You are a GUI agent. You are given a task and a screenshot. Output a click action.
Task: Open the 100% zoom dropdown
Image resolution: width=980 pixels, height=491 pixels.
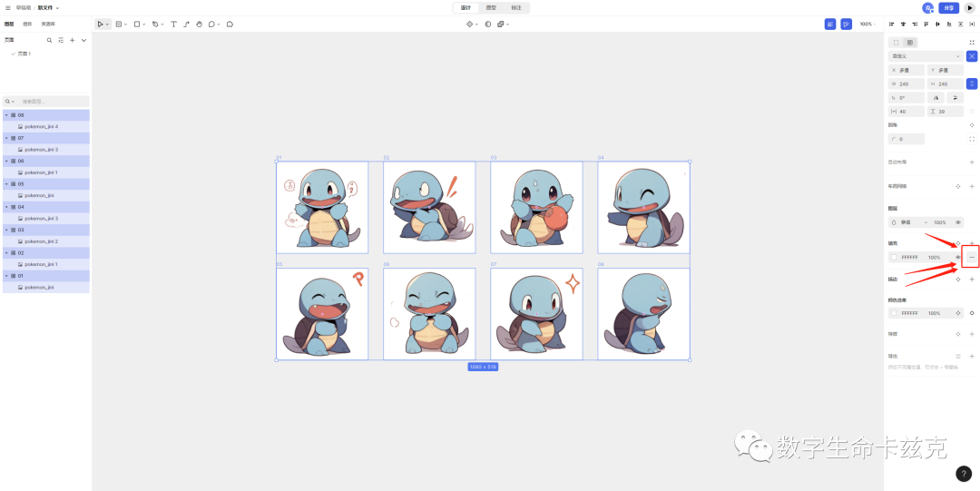tap(867, 24)
